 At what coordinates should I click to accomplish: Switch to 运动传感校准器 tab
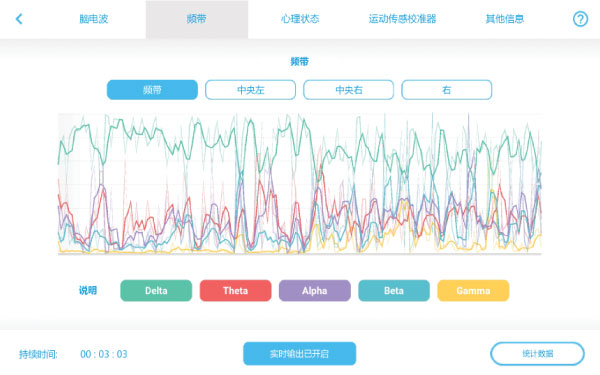[x=403, y=19]
